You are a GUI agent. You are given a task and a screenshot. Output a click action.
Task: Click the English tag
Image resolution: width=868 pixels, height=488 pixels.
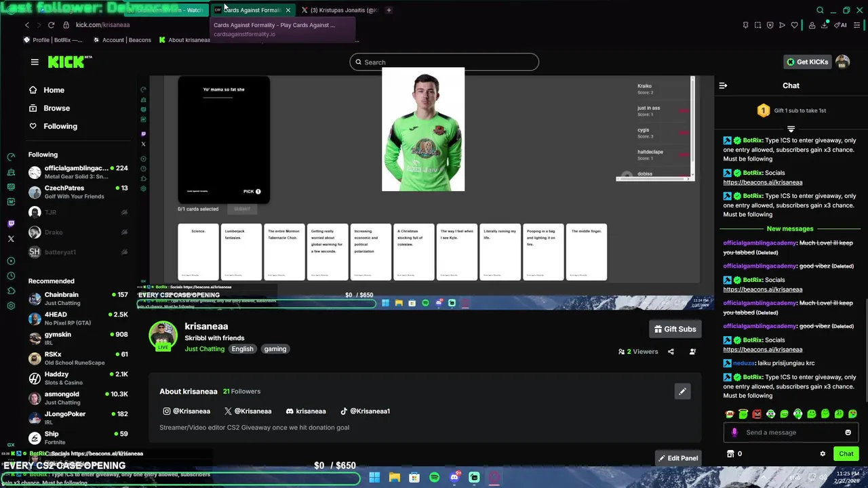click(242, 349)
